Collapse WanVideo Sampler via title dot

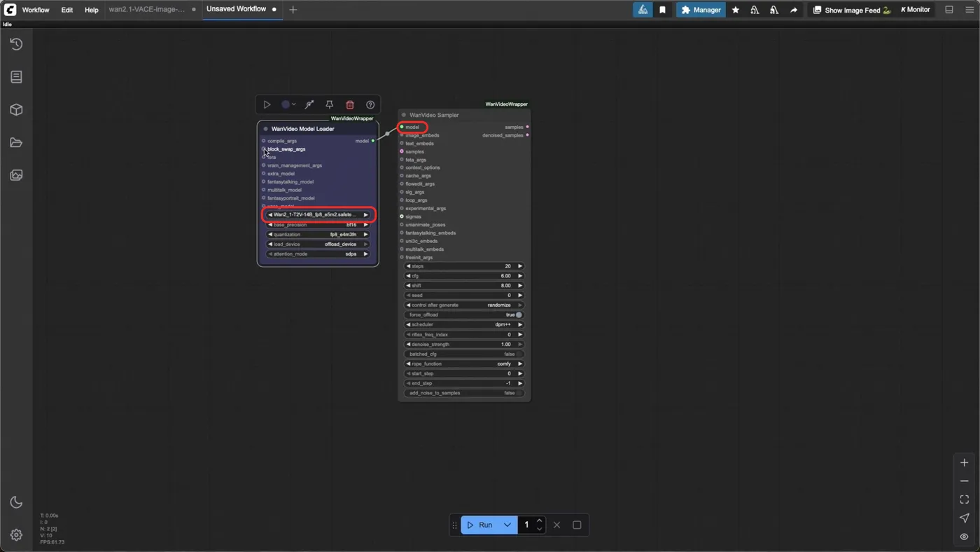[x=404, y=115]
